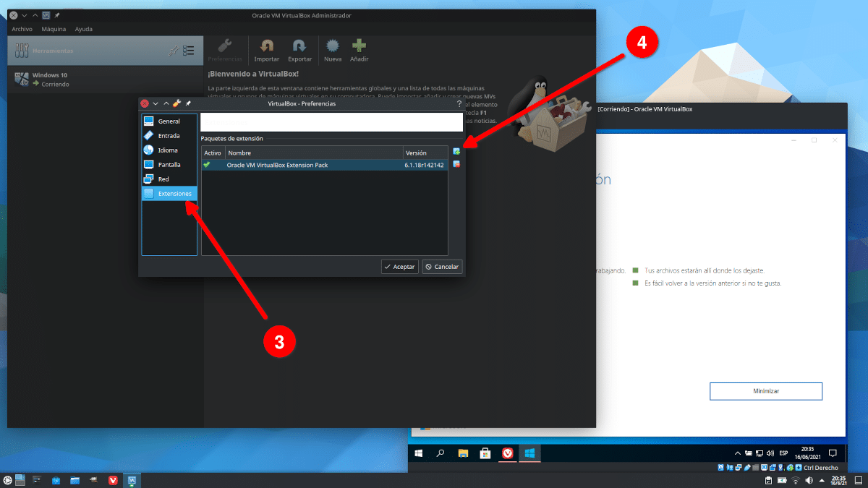Click host Wi-Fi tray icon
Image resolution: width=868 pixels, height=488 pixels.
pyautogui.click(x=796, y=480)
